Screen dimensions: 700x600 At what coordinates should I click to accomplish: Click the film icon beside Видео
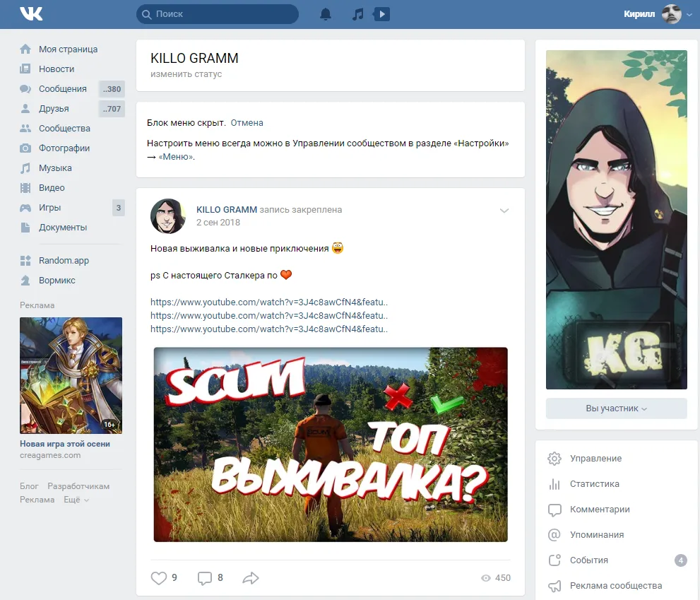(x=25, y=188)
